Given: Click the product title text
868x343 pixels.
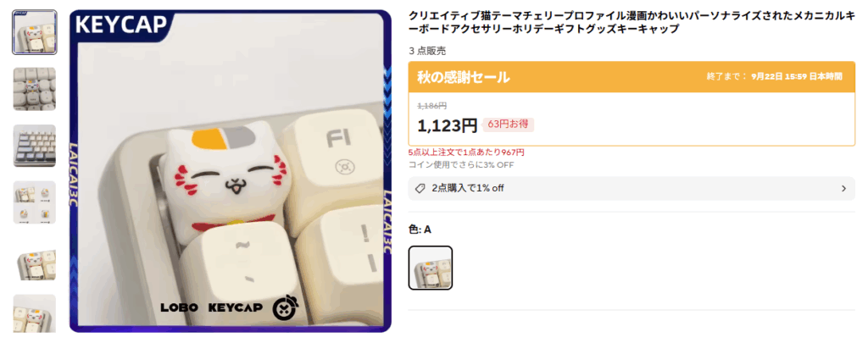Looking at the screenshot, I should pos(632,23).
